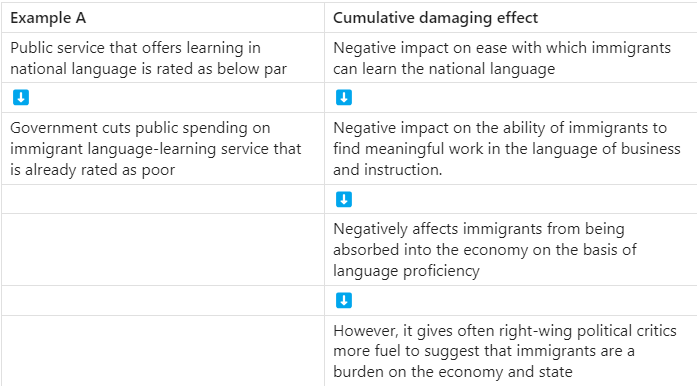
Task: Click the text 'already rated as poor'
Action: (x=100, y=170)
